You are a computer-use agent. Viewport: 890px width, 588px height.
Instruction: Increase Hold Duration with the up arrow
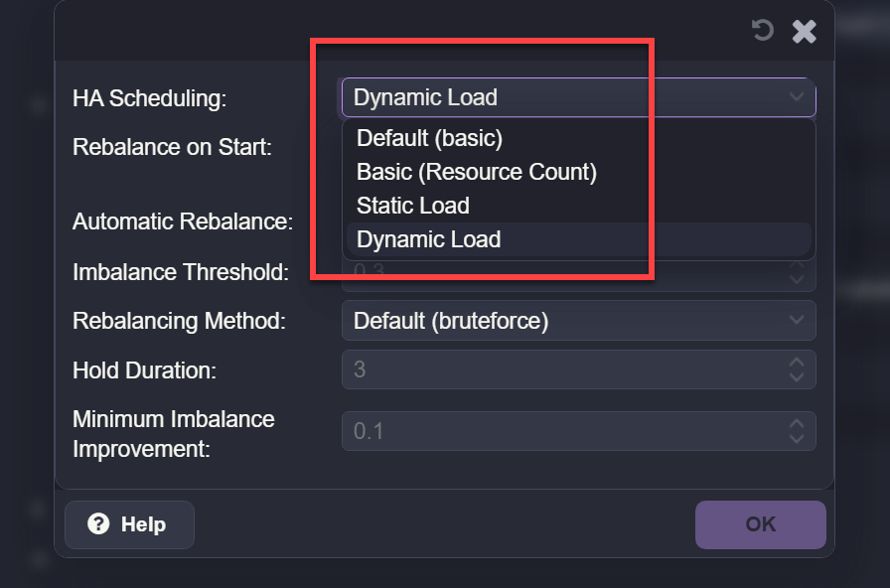tap(797, 362)
